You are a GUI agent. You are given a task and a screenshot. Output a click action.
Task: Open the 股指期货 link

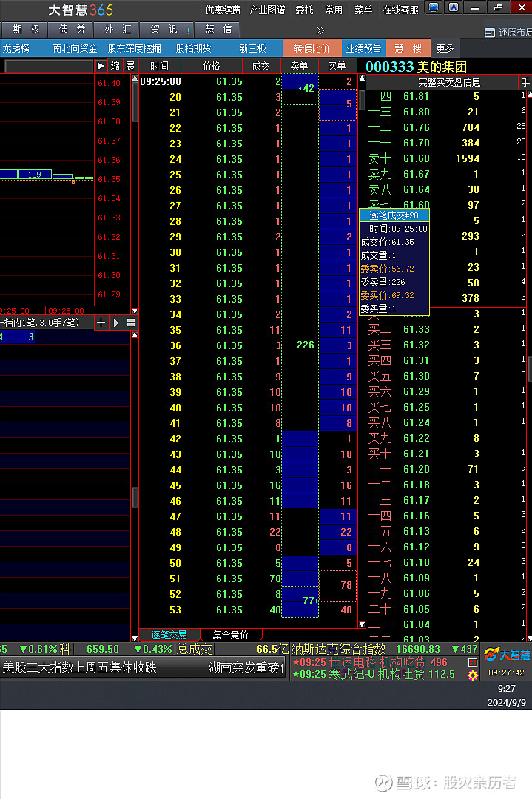coord(194,48)
